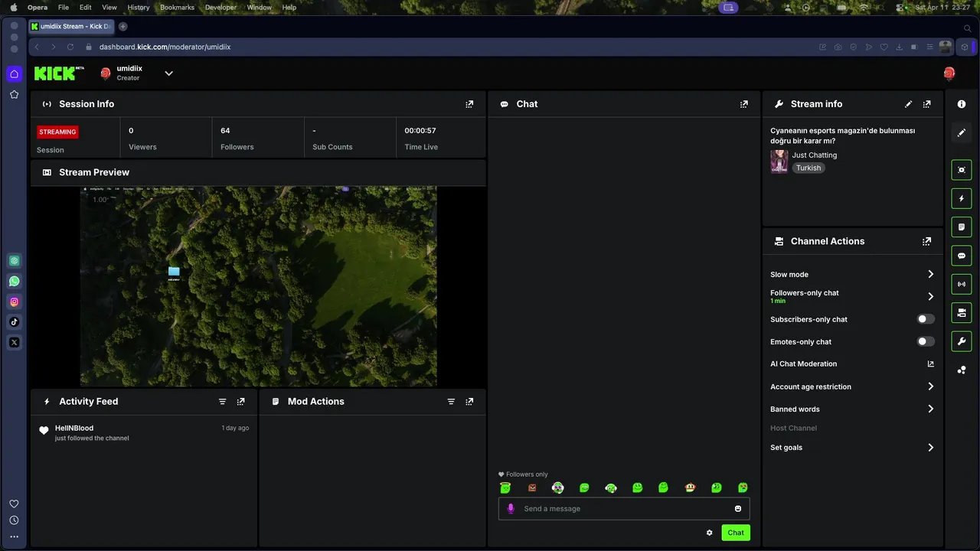Filter the Mod Actions list
This screenshot has width=980, height=551.
(x=451, y=401)
